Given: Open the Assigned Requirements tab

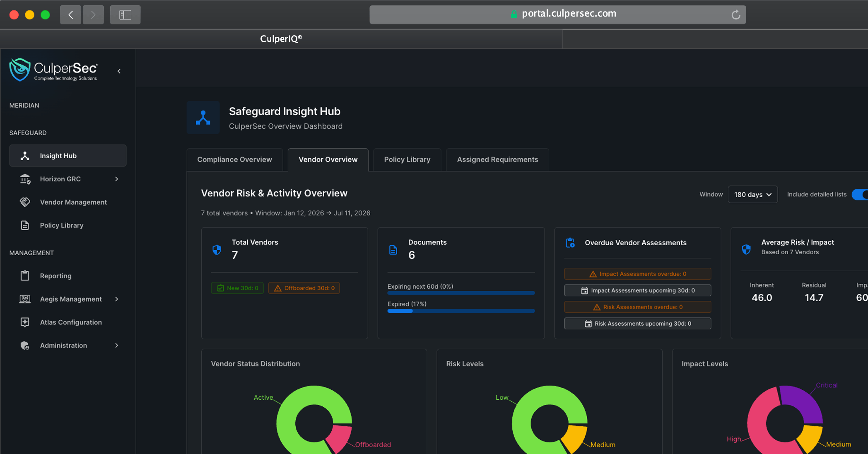Looking at the screenshot, I should [x=497, y=159].
